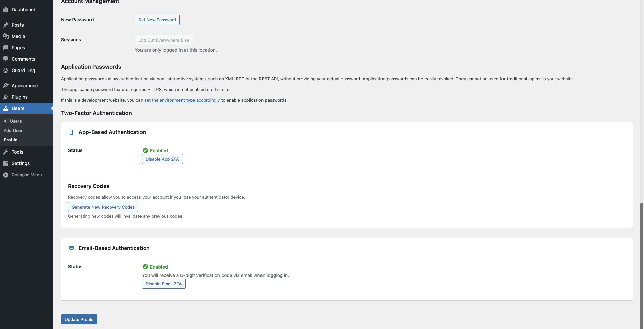Click Set New Password
This screenshot has height=329, width=644.
(x=157, y=19)
